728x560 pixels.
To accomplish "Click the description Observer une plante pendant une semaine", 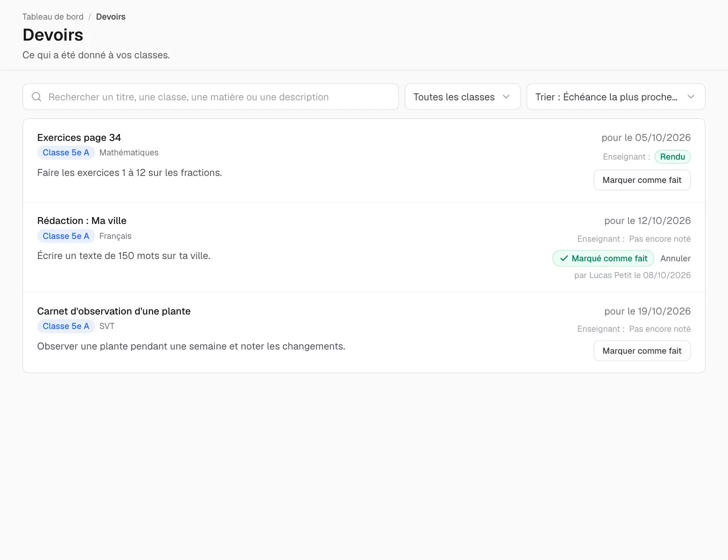I will coord(191,346).
